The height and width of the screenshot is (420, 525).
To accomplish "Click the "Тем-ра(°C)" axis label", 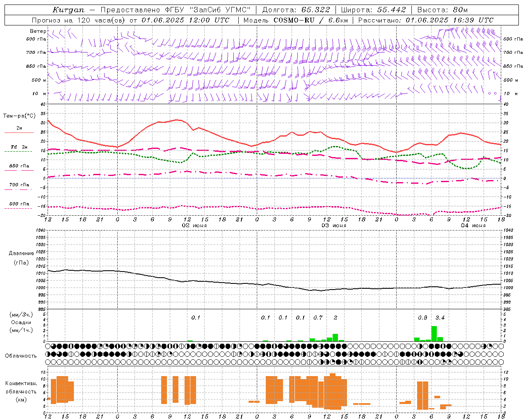I will (19, 116).
